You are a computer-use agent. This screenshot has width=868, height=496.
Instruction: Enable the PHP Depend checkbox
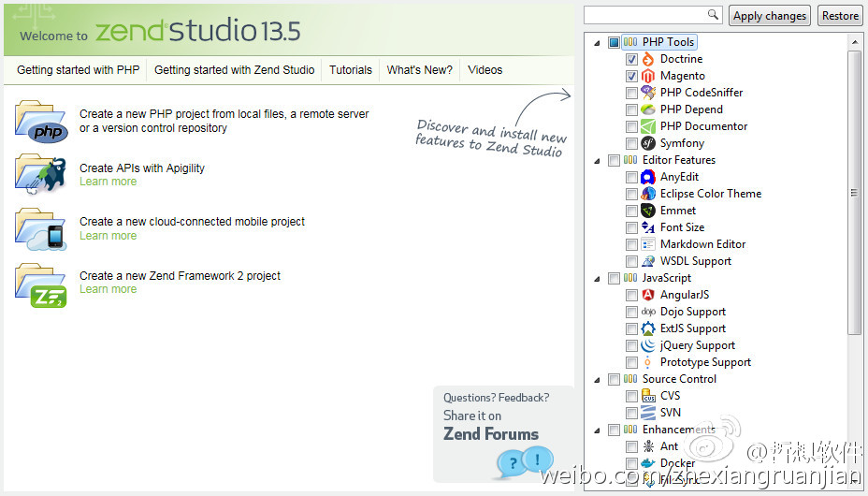pos(631,109)
